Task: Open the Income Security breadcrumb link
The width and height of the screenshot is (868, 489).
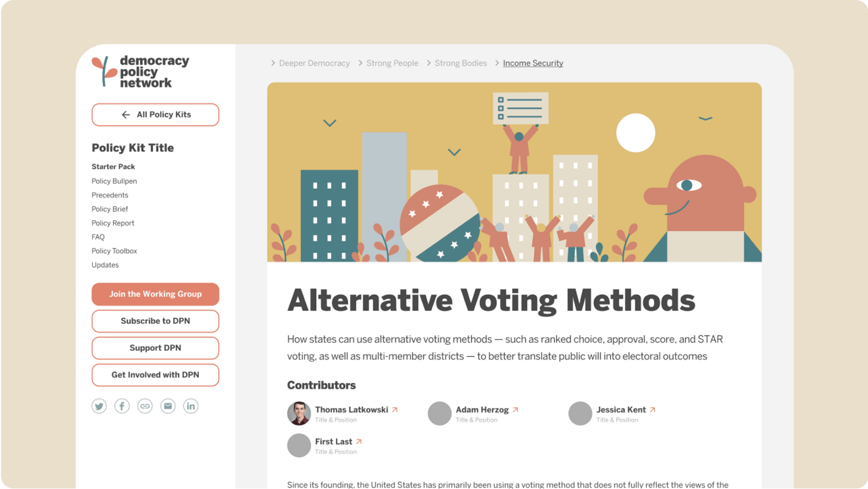Action: point(533,63)
